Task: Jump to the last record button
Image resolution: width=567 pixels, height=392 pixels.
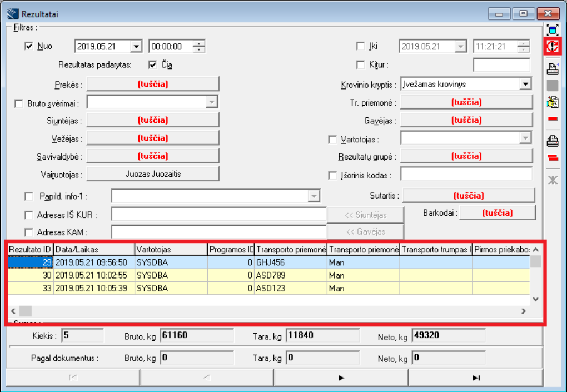Action: click(475, 378)
